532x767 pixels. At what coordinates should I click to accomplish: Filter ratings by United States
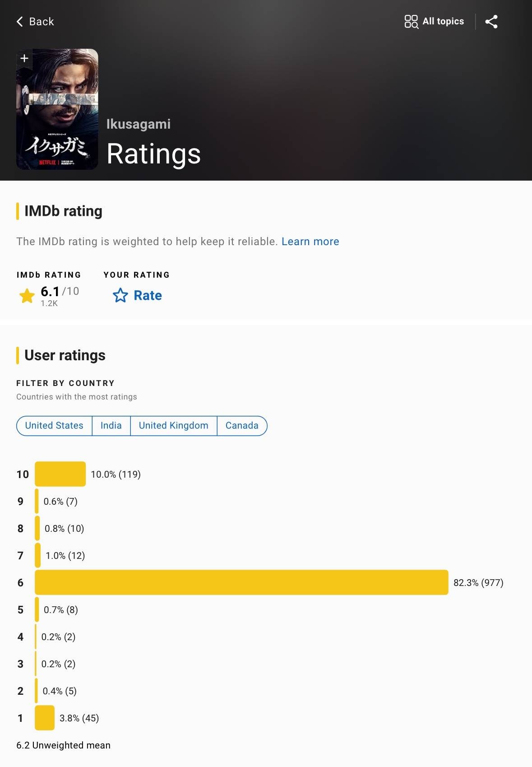point(54,426)
